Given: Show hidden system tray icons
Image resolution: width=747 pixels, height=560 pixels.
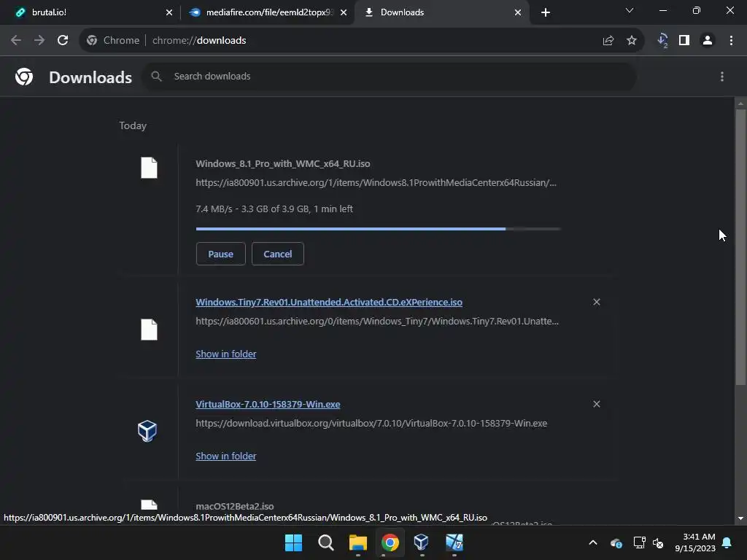Looking at the screenshot, I should pyautogui.click(x=593, y=542).
